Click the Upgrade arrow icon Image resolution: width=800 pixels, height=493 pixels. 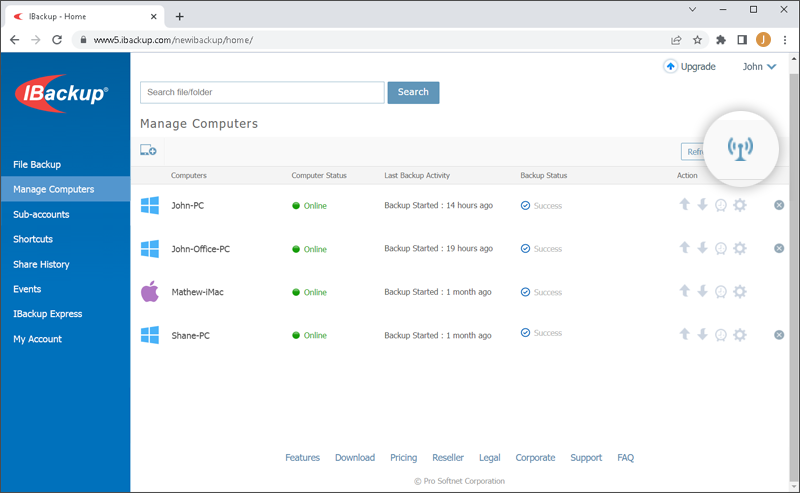[670, 67]
